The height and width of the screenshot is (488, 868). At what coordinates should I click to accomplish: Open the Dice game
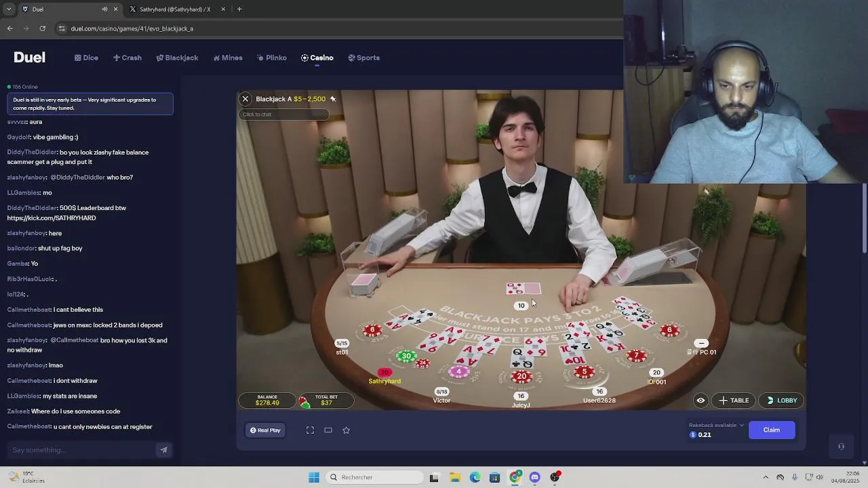86,58
